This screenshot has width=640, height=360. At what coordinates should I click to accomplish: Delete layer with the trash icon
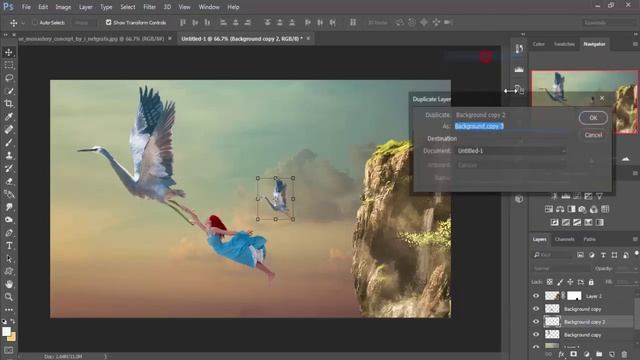tap(624, 354)
